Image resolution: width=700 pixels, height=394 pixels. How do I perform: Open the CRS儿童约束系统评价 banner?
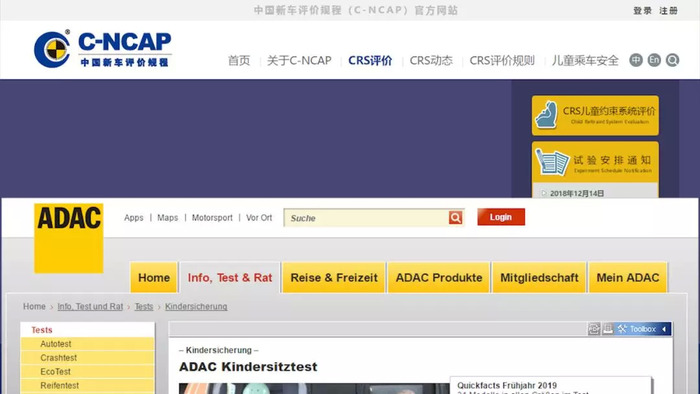pos(595,115)
